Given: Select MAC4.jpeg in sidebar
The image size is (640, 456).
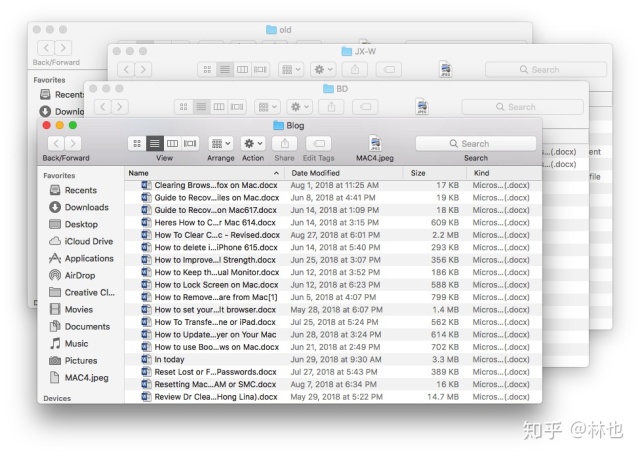Looking at the screenshot, I should [79, 378].
